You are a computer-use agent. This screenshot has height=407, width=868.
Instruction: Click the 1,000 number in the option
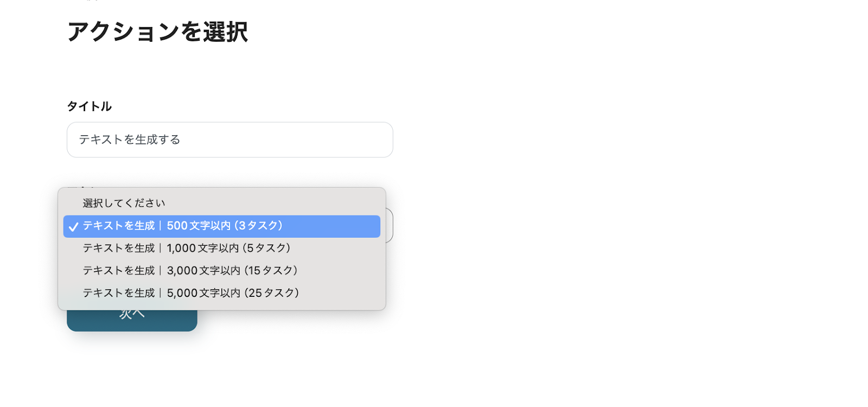coord(181,249)
